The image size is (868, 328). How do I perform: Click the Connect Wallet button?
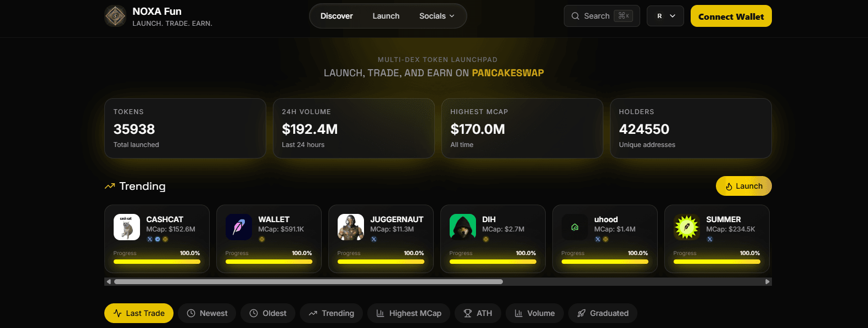731,16
